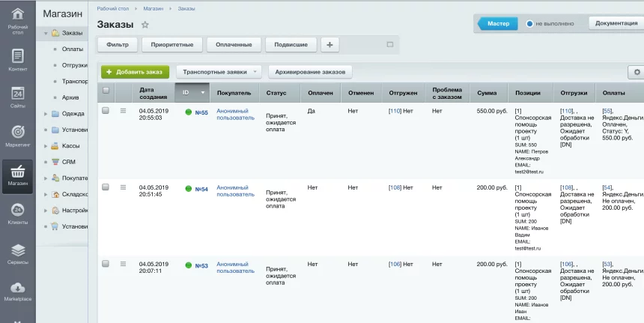Open the Маркетинг target icon
The image size is (644, 323).
click(17, 133)
